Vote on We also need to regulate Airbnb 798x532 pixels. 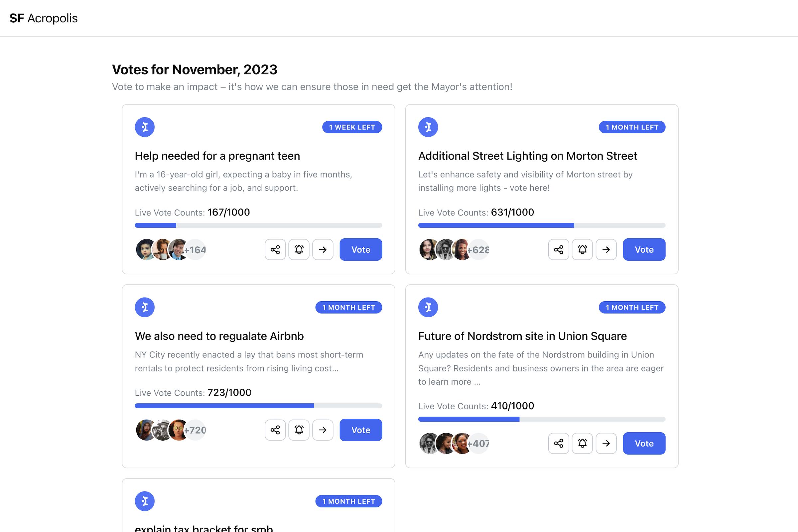click(x=361, y=430)
